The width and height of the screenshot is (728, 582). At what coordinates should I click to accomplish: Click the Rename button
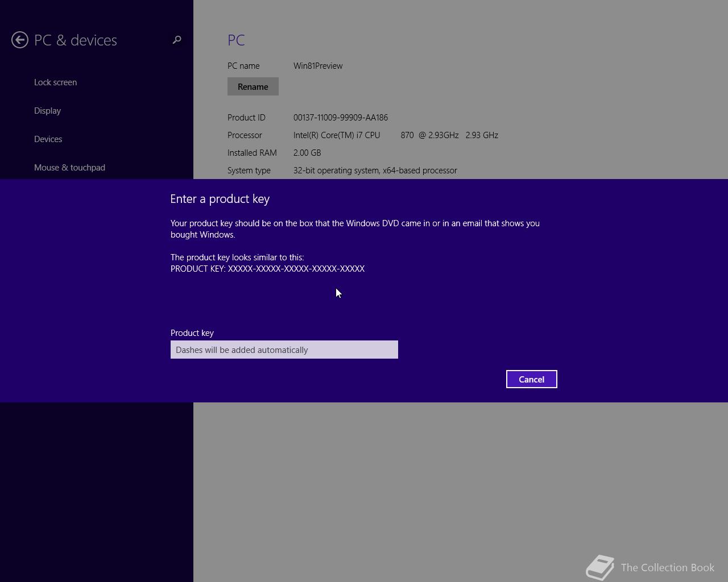[253, 86]
